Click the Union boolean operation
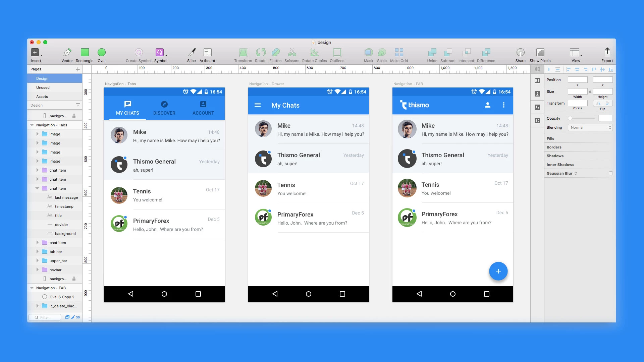This screenshot has width=644, height=362. click(x=432, y=53)
